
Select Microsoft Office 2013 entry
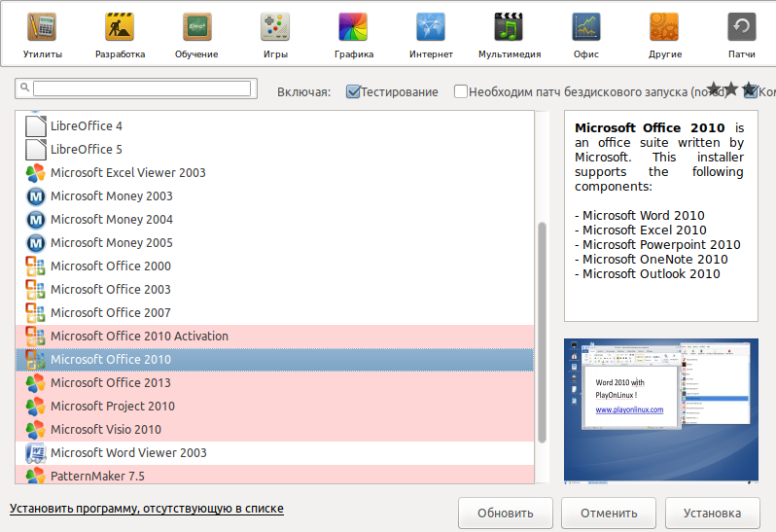274,383
